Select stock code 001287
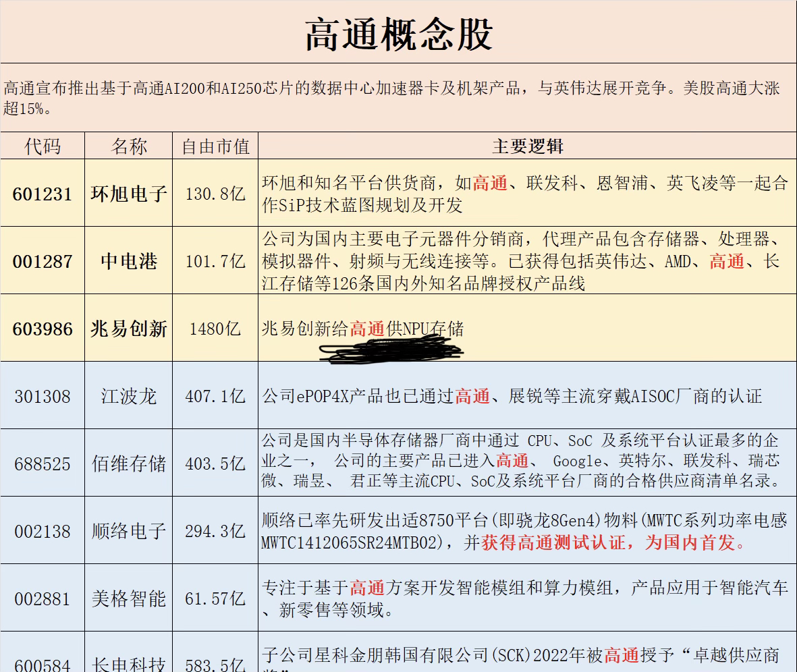This screenshot has height=672, width=797. click(43, 261)
